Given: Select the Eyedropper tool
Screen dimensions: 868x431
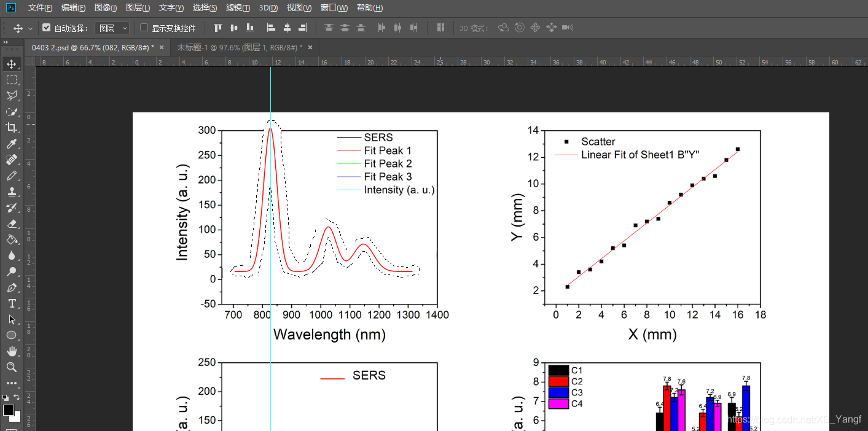Looking at the screenshot, I should coord(11,144).
